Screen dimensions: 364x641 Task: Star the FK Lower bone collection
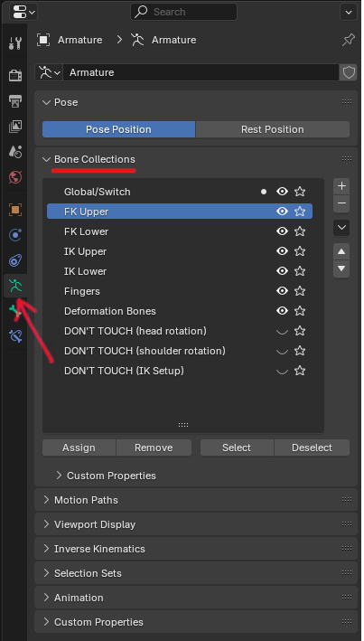300,231
